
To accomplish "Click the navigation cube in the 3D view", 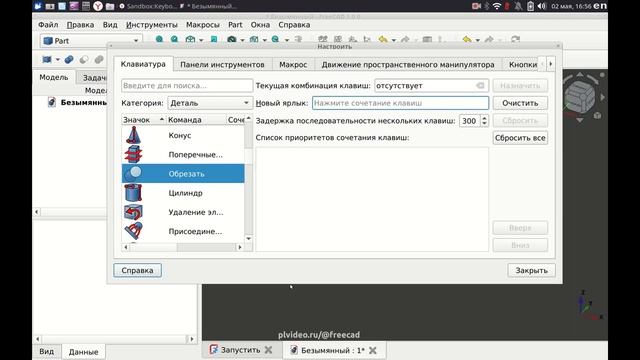I will pos(580,97).
